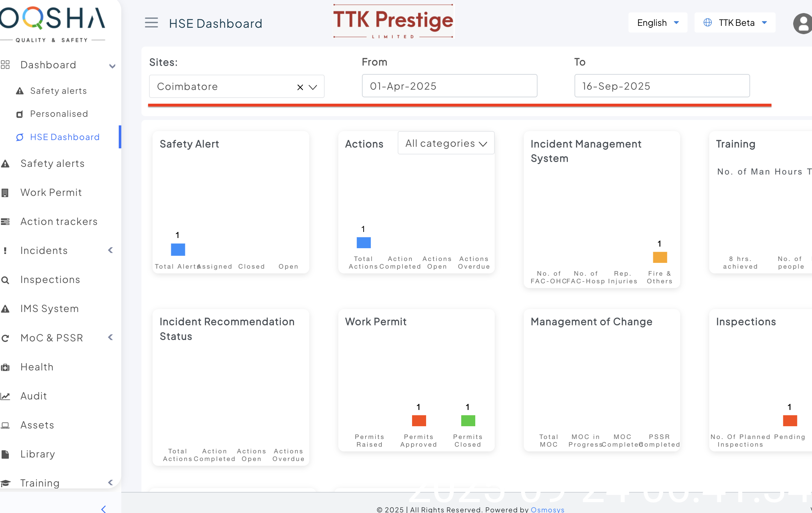Collapse the Dashboard menu section
812x513 pixels.
[x=112, y=66]
